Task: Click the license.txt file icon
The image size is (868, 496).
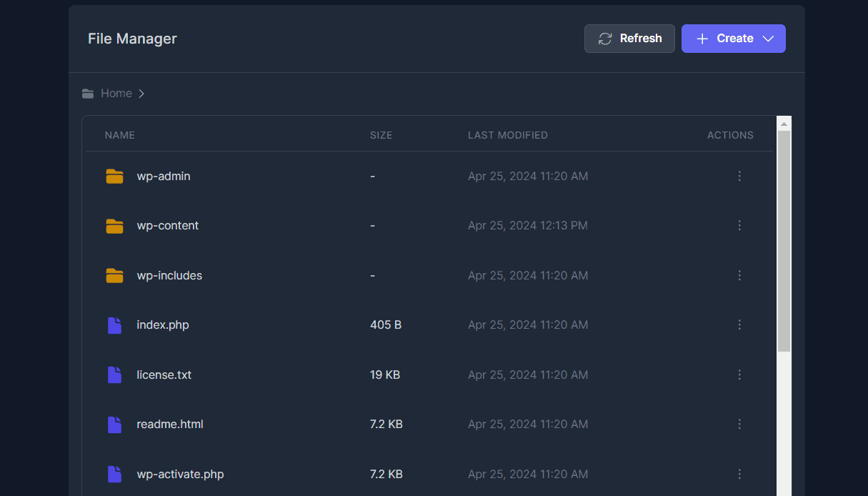Action: tap(114, 375)
